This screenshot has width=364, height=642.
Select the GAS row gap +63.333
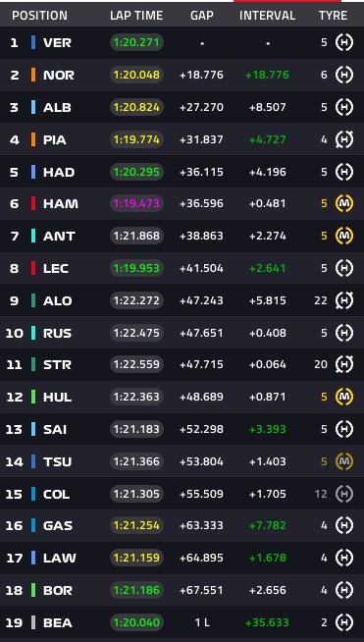coord(201,525)
